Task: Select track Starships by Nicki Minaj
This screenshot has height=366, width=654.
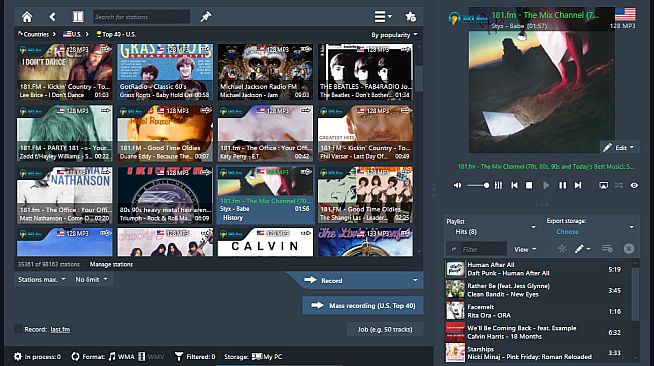Action: (x=538, y=353)
